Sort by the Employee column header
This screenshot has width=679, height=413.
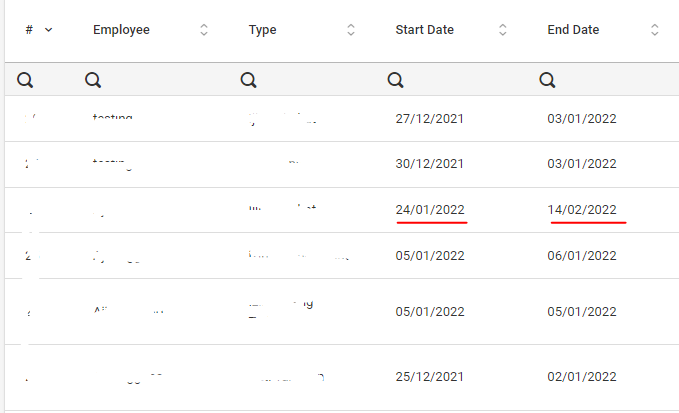[x=121, y=30]
